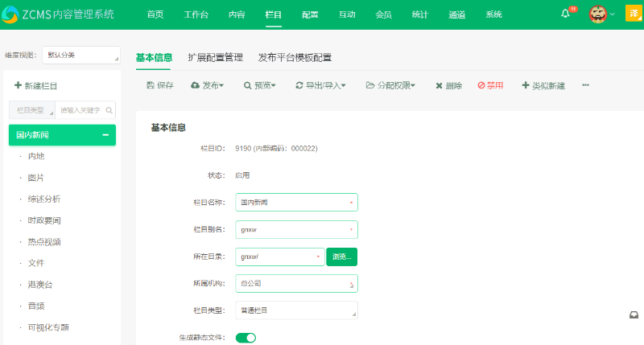The width and height of the screenshot is (644, 345).
Task: Click the 所在目录 input field
Action: (x=280, y=257)
